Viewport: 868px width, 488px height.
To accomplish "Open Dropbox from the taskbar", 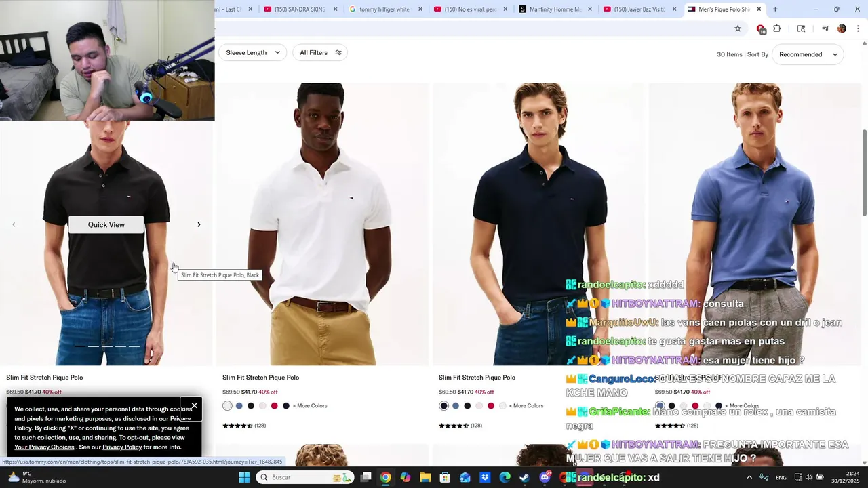I will (485, 477).
